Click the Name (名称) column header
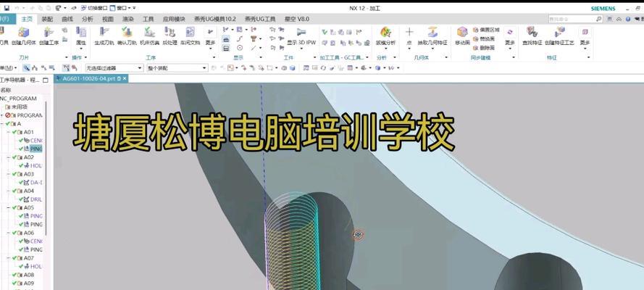The image size is (644, 290). pyautogui.click(x=6, y=90)
